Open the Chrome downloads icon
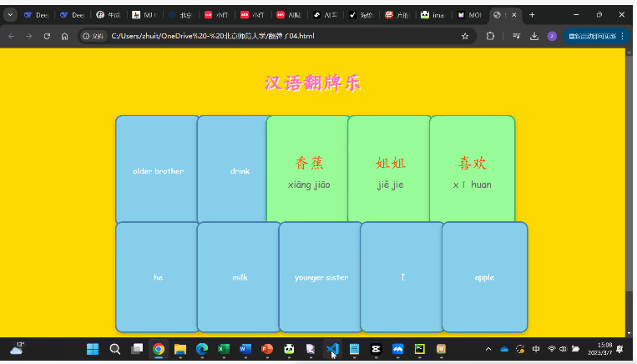The height and width of the screenshot is (364, 637). pos(534,36)
